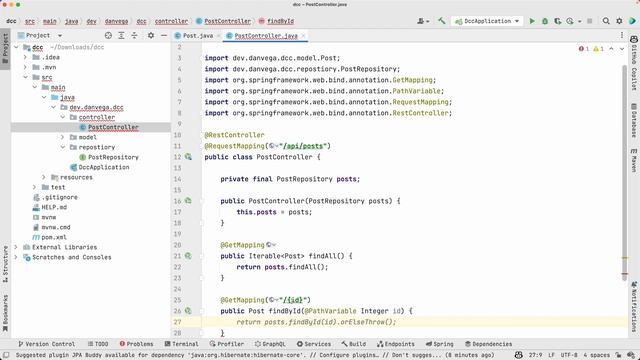Debug the application with the bug icon
This screenshot has width=640, height=360.
[544, 21]
